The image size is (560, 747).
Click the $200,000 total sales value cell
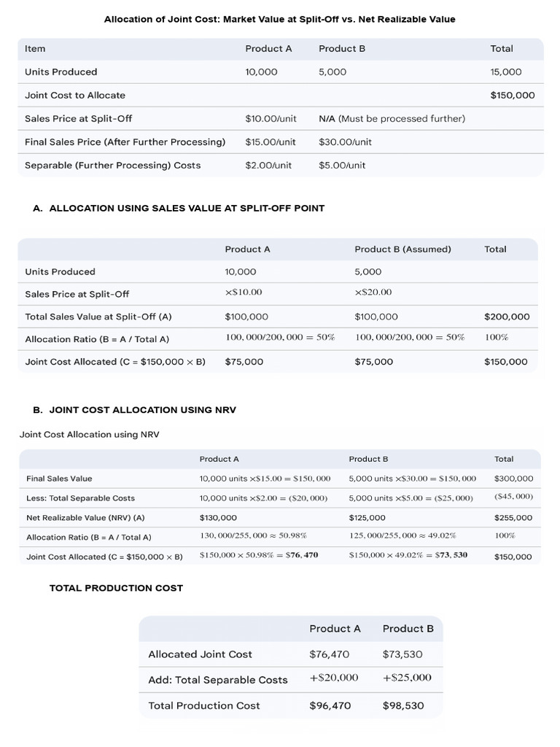click(507, 317)
